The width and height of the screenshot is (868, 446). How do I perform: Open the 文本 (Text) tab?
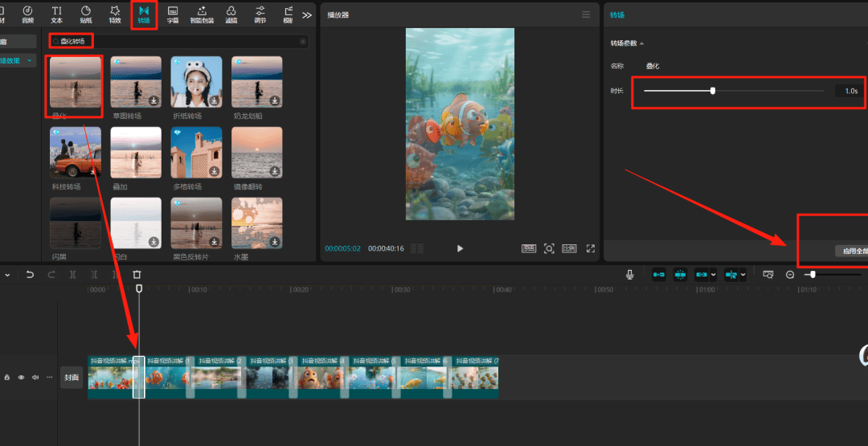click(56, 14)
